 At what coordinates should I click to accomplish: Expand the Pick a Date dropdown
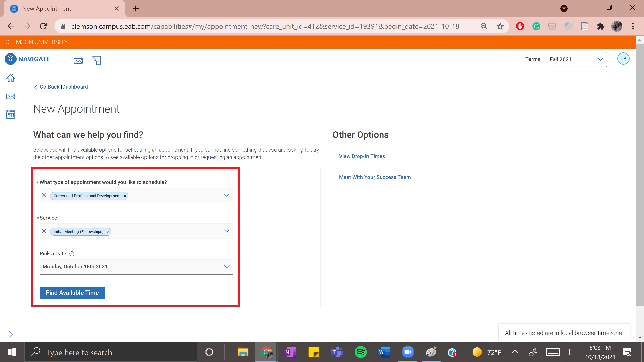point(226,266)
